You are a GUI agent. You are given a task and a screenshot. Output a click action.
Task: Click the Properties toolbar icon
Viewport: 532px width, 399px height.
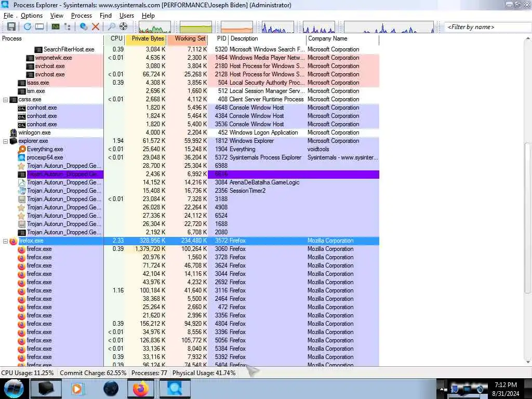click(84, 27)
